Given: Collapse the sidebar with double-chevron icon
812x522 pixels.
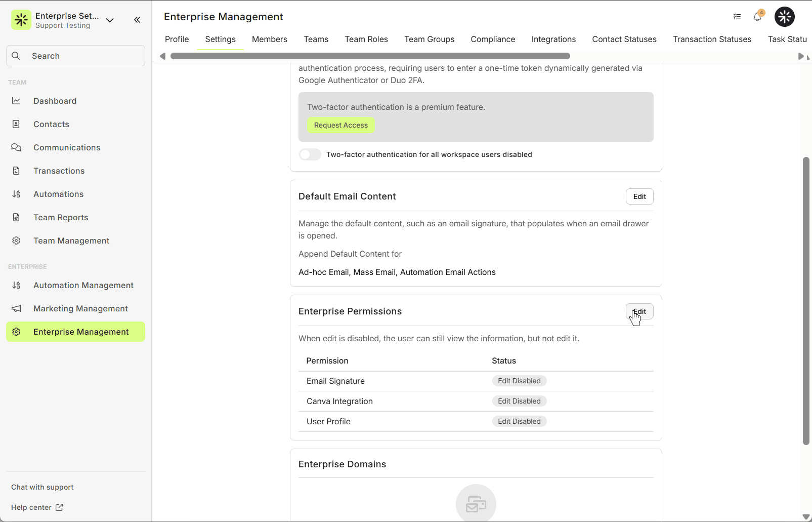Looking at the screenshot, I should pyautogui.click(x=137, y=20).
